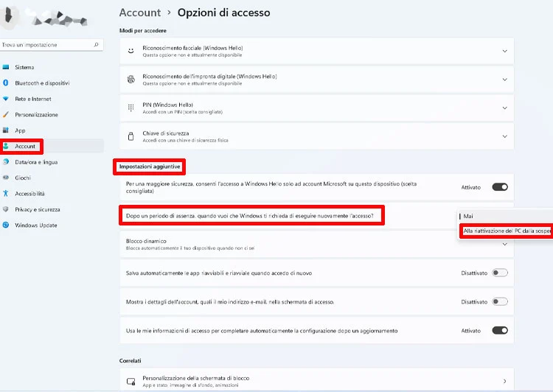Screen dimensions: 553x392
Task: Click Disattivato label for Salva automaticamente
Action: 474,273
